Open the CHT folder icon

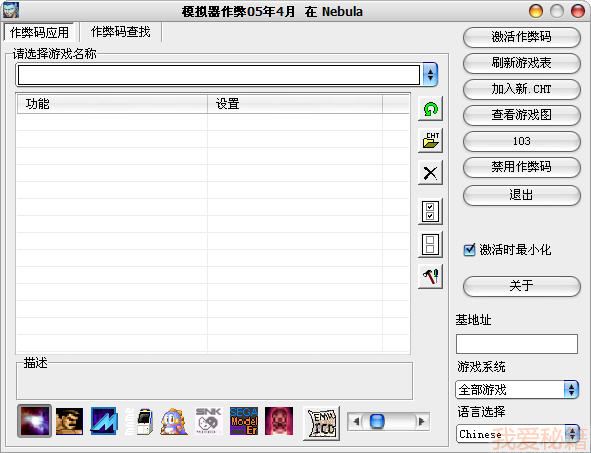tap(430, 141)
